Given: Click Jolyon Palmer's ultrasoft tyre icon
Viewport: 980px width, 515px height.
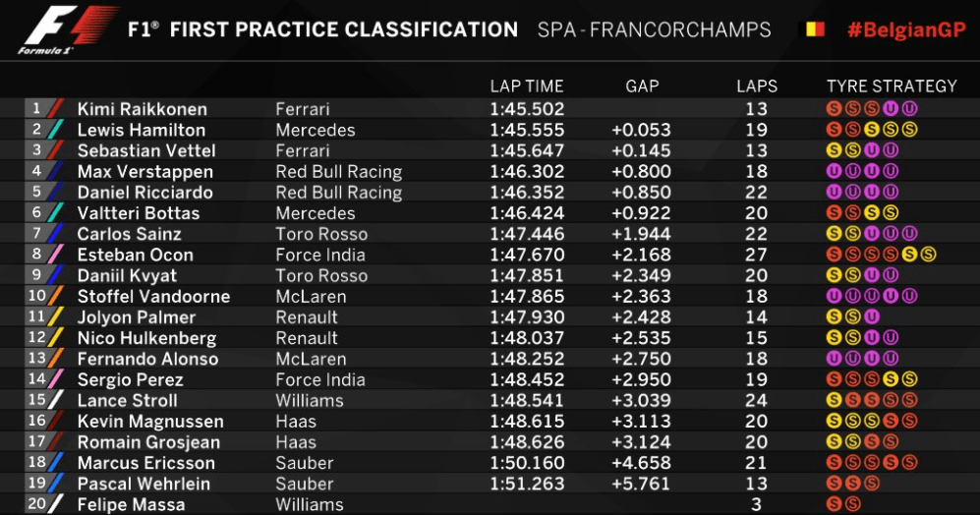Looking at the screenshot, I should coord(872,316).
